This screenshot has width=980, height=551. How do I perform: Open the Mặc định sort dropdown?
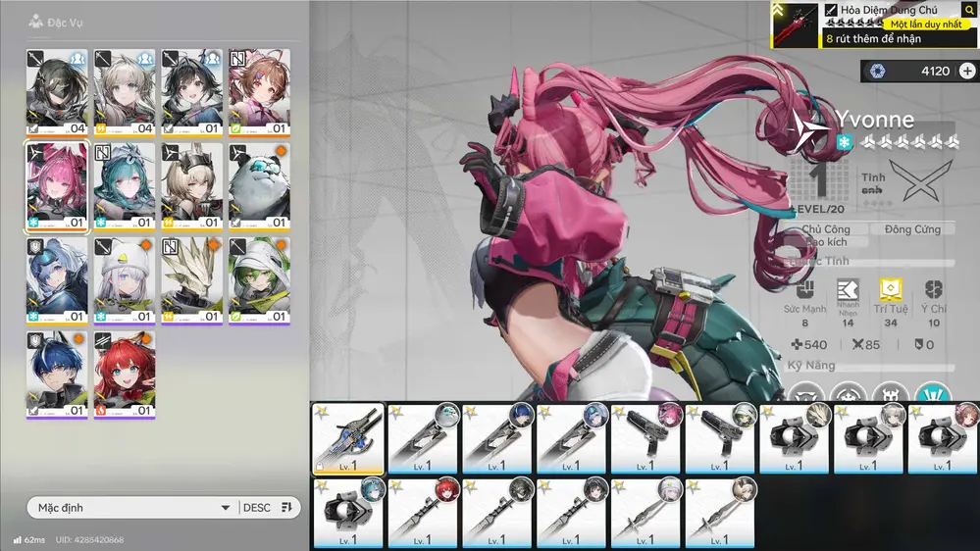[132, 508]
